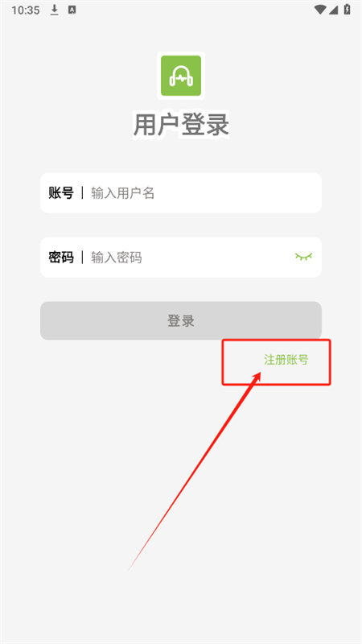Tap the gray 登录 login button

(x=180, y=320)
